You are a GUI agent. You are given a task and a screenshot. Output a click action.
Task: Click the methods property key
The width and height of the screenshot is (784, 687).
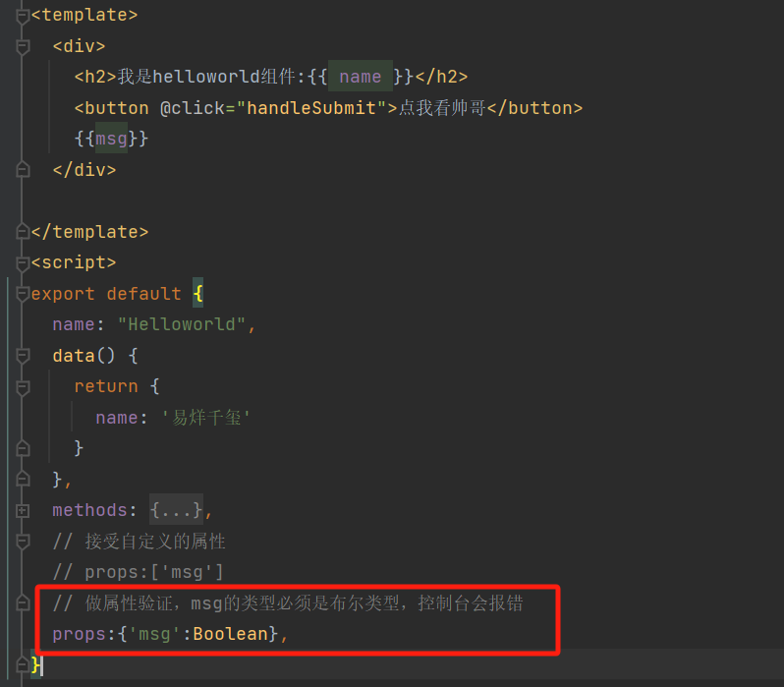point(90,510)
